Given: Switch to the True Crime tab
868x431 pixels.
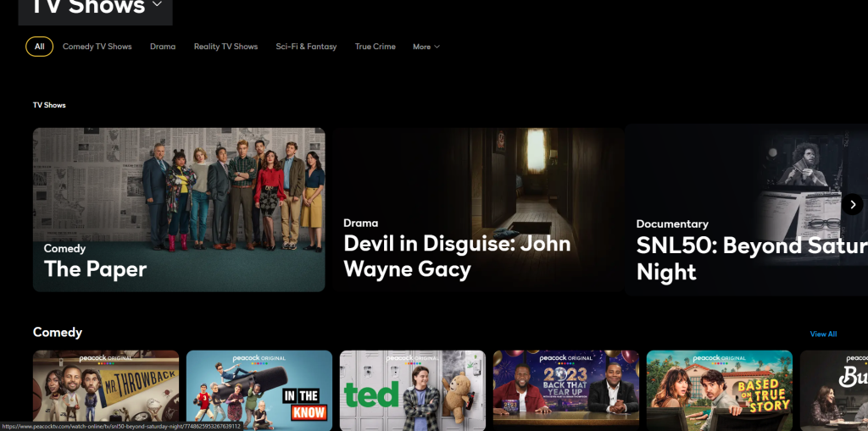Looking at the screenshot, I should point(375,47).
